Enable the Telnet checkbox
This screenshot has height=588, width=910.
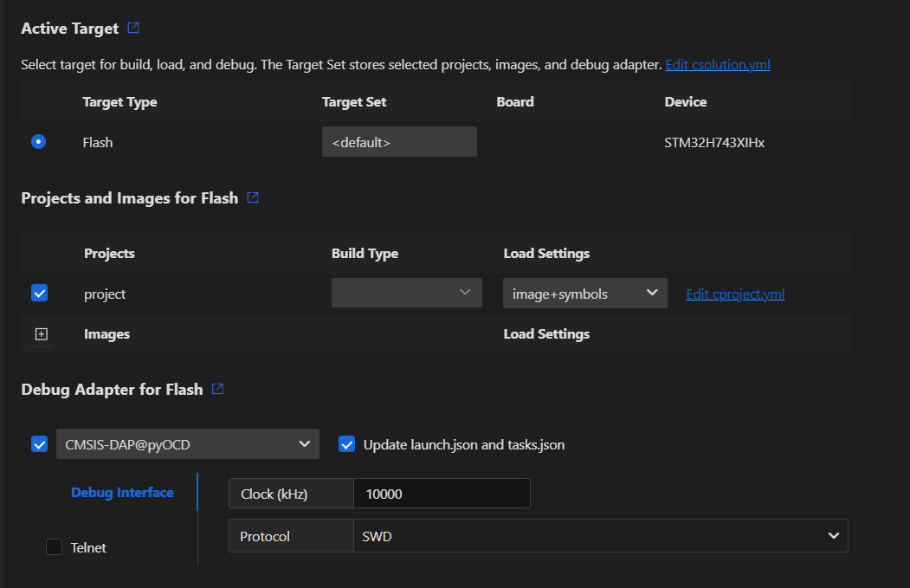click(54, 547)
